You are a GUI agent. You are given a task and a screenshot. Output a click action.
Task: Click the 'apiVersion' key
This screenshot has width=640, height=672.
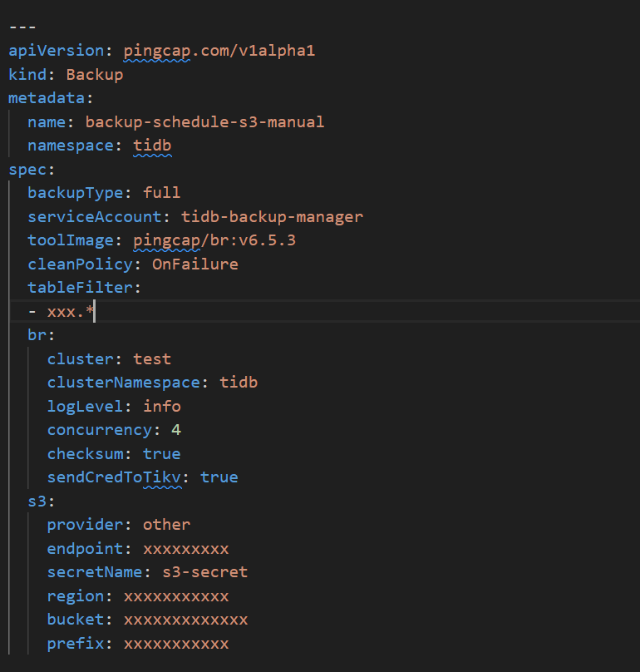click(57, 51)
